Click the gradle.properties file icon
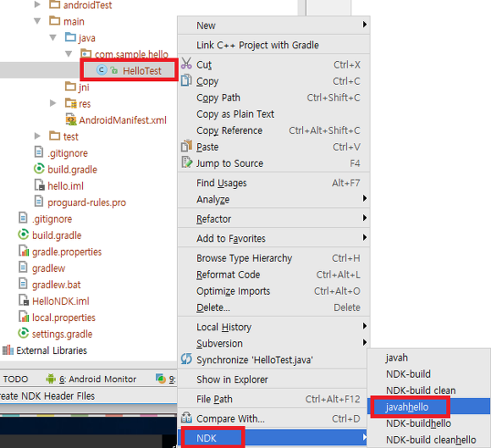 (x=24, y=251)
